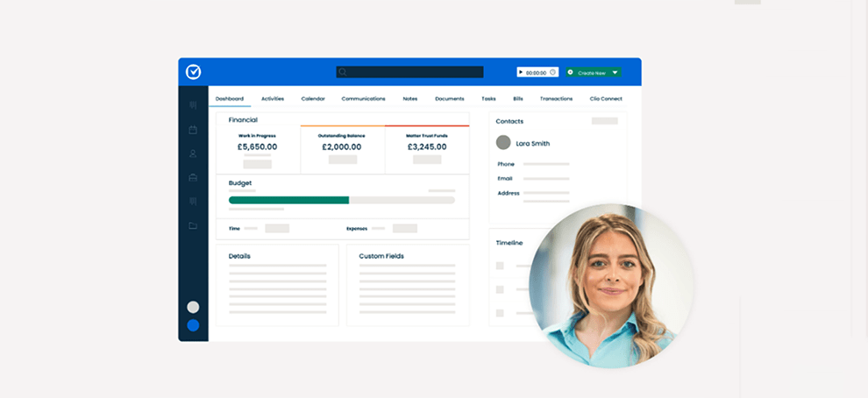Open the folder documents sidebar icon
This screenshot has height=398, width=868.
(193, 226)
